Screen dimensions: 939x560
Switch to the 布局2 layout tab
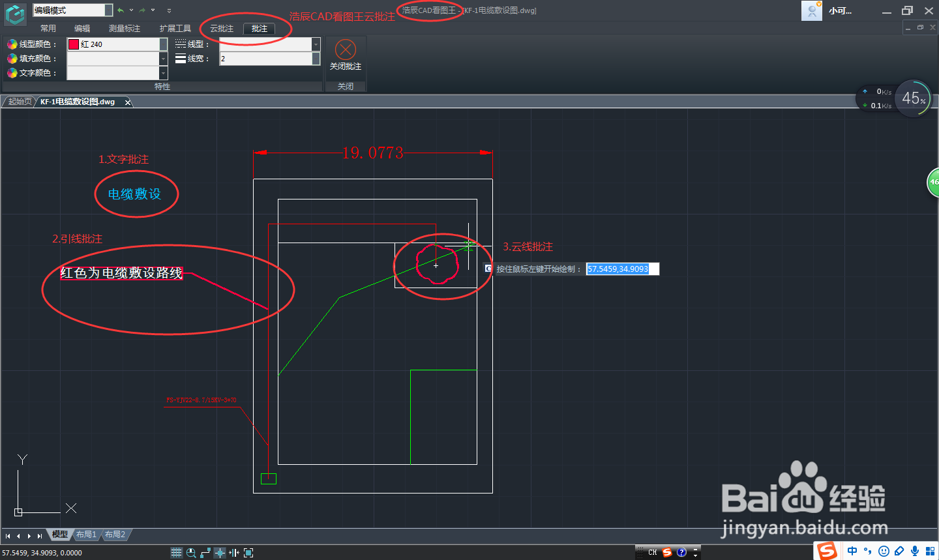pyautogui.click(x=115, y=535)
